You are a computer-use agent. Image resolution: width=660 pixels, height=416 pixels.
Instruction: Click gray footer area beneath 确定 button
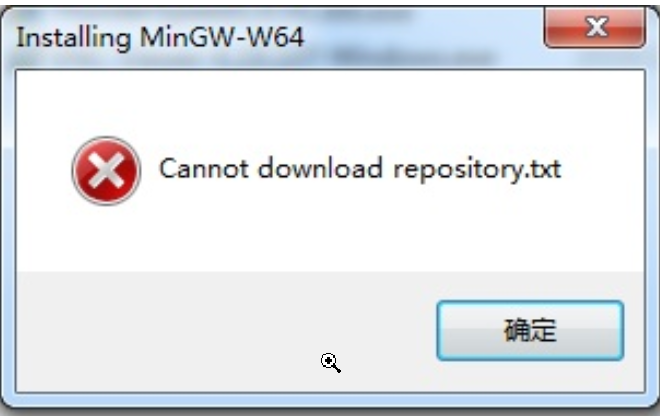click(x=530, y=377)
